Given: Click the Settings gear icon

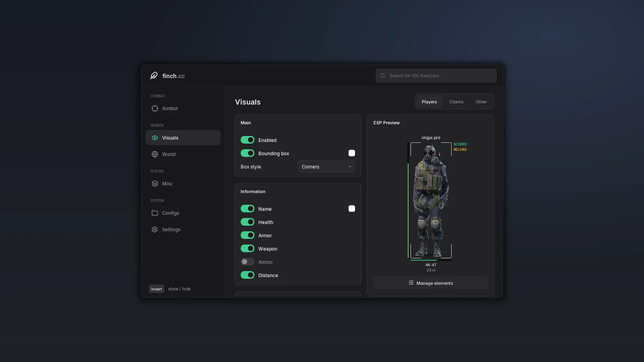Looking at the screenshot, I should tap(155, 230).
